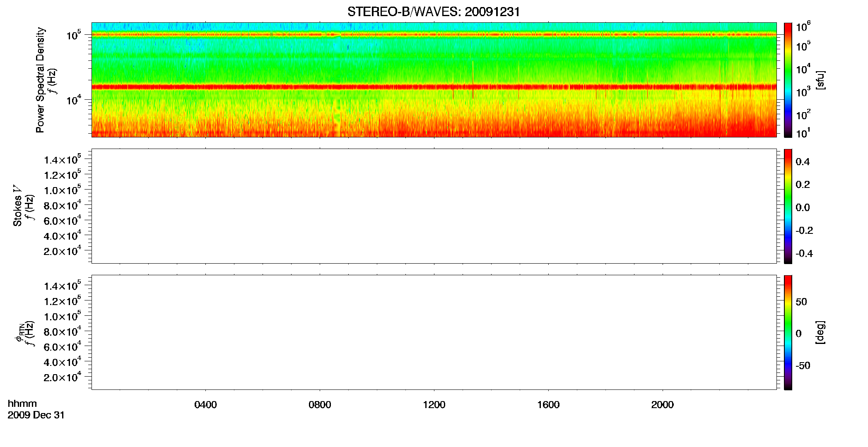Click the power spectral density color bar
This screenshot has height=447, width=868.
(788, 80)
